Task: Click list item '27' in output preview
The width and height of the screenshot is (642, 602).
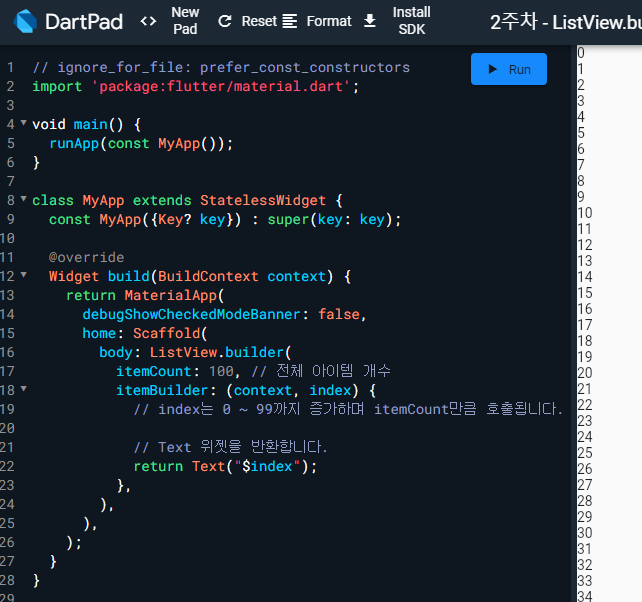Action: (585, 484)
